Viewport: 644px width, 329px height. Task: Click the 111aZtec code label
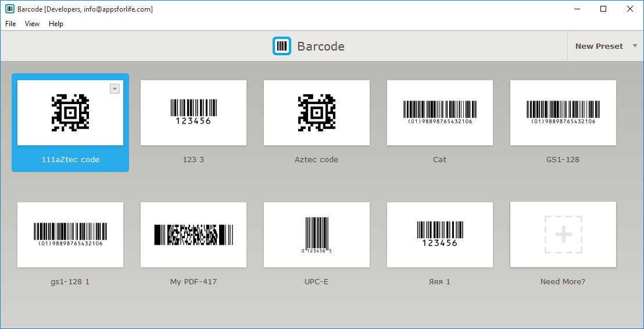(70, 159)
